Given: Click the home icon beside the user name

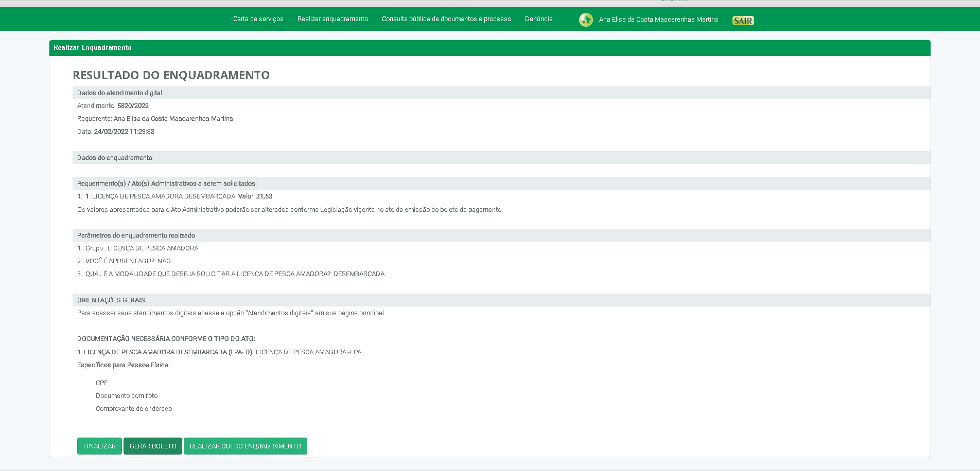Looking at the screenshot, I should click(586, 20).
